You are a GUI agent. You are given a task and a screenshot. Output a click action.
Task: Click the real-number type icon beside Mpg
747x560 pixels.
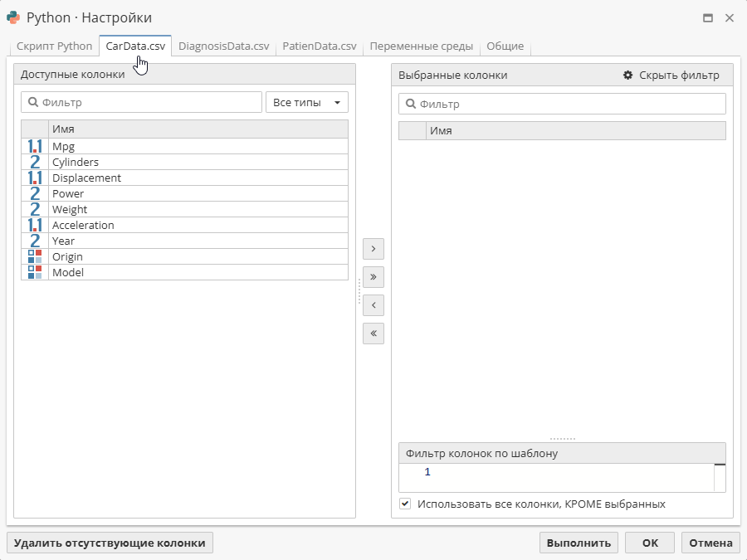click(34, 146)
